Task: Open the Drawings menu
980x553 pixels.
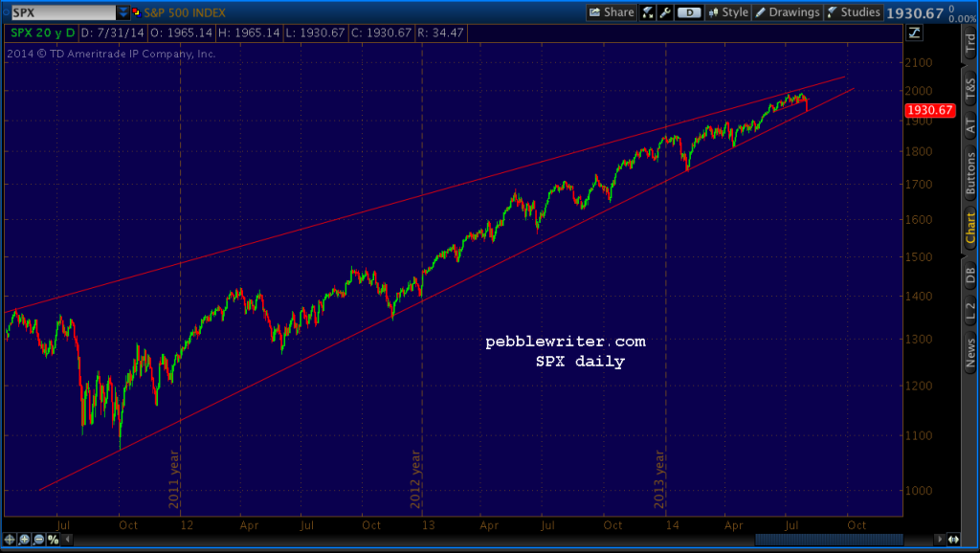Action: click(x=788, y=12)
